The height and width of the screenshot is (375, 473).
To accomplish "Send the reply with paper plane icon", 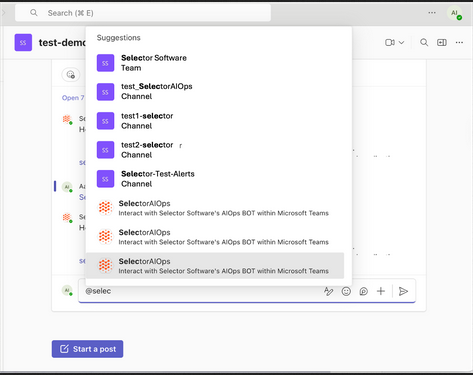I will pyautogui.click(x=403, y=291).
